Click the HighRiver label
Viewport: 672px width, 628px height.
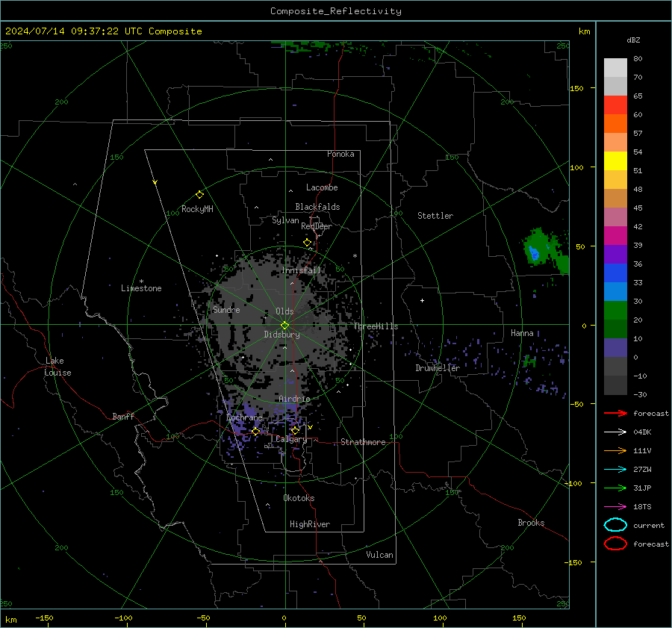310,524
